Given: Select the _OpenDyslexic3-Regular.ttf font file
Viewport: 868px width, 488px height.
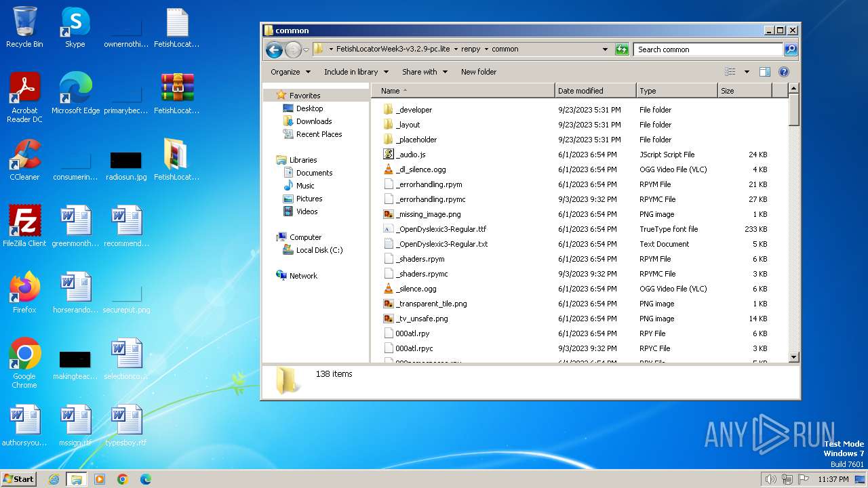Looking at the screenshot, I should tap(441, 229).
